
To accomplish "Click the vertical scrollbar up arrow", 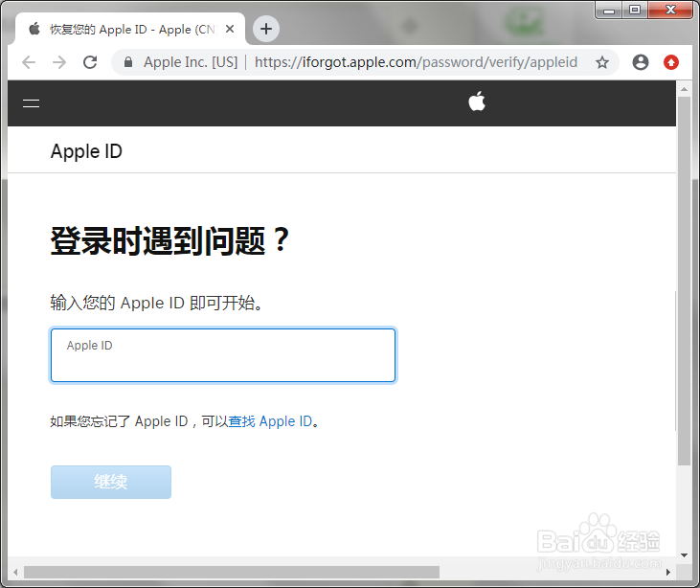I will tap(684, 89).
